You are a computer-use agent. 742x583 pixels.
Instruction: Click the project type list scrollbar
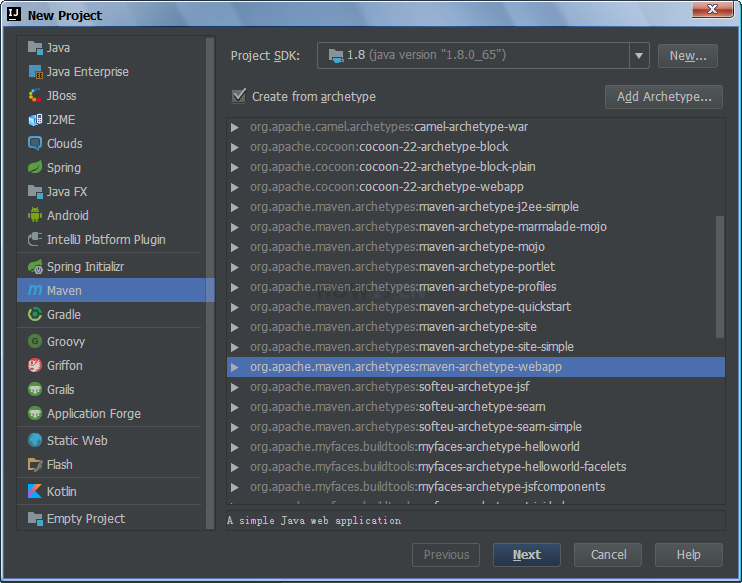coord(211,283)
